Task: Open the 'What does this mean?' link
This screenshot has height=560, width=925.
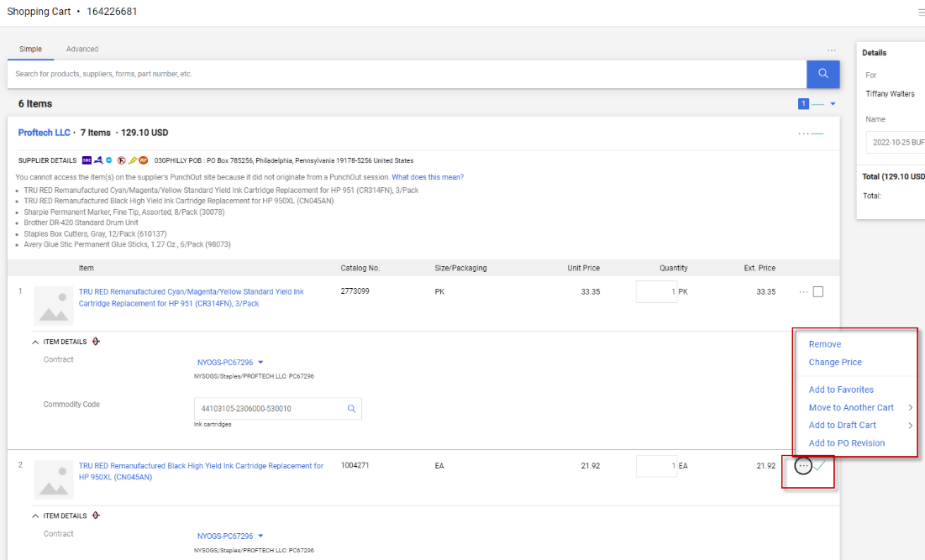Action: click(x=427, y=177)
